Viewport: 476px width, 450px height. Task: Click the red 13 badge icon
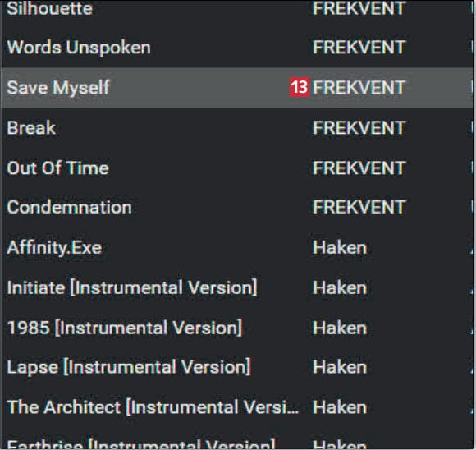(x=299, y=88)
